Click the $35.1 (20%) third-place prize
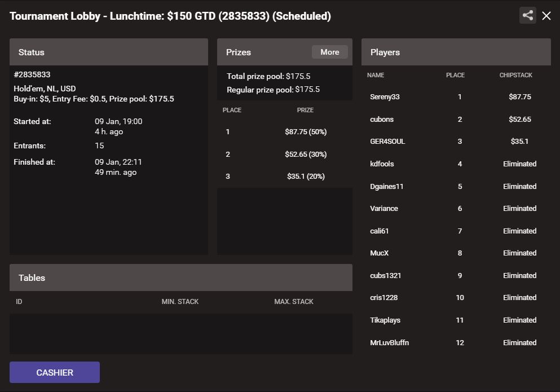This screenshot has width=560, height=392. tap(306, 177)
